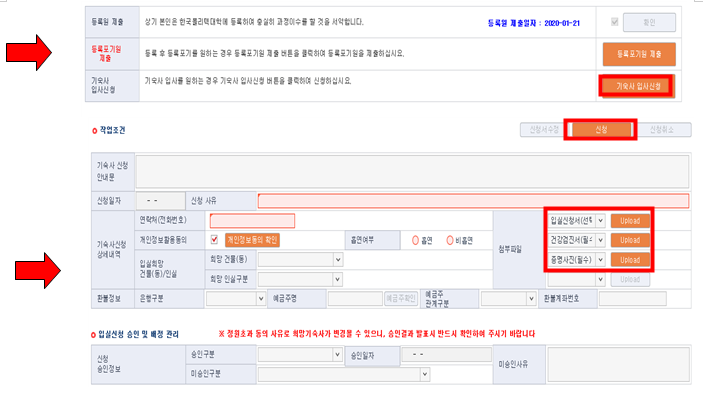Open the 예금주 관계구분 dropdown
Image resolution: width=703 pixels, height=396 pixels.
coord(508,299)
